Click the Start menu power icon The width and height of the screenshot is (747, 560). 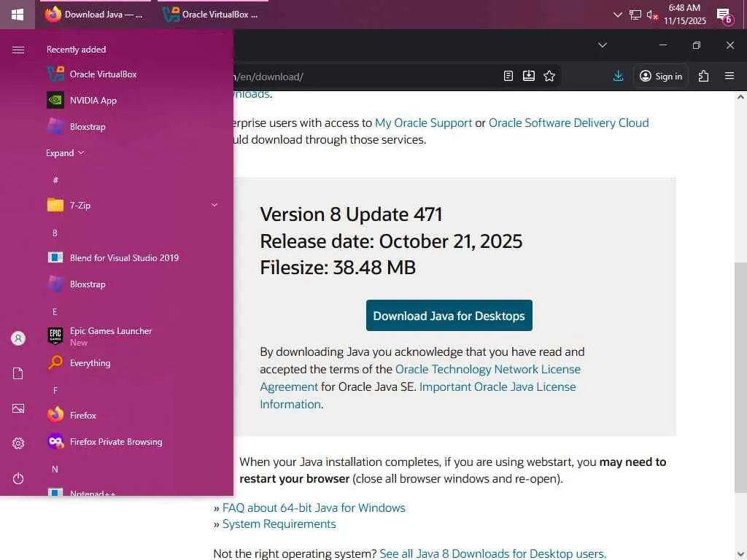(18, 478)
